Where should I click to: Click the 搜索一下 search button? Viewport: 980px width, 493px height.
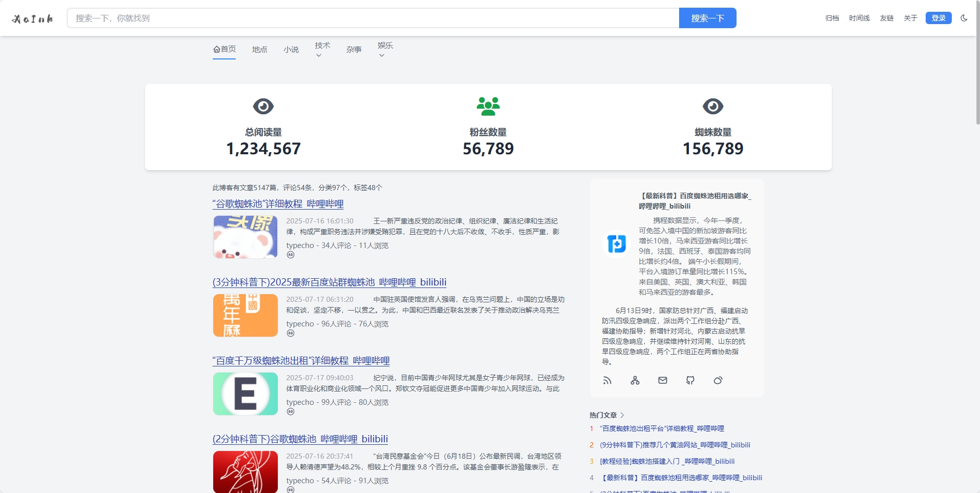pyautogui.click(x=708, y=18)
